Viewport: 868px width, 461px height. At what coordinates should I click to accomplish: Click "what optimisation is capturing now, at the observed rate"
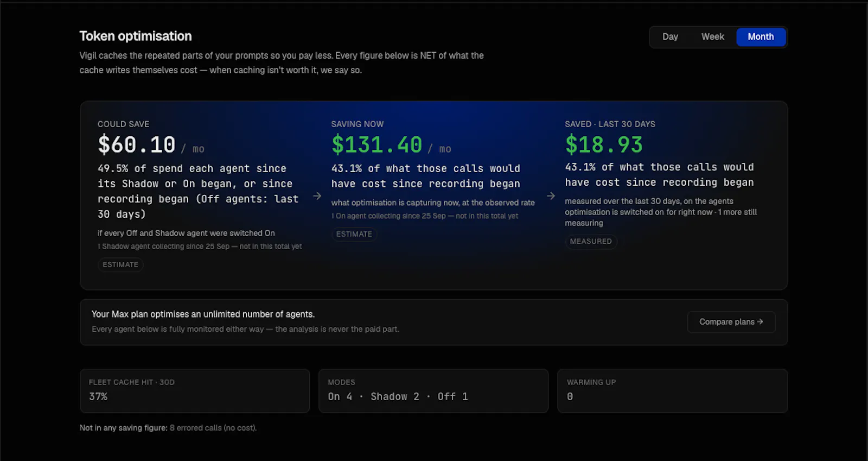[x=433, y=203]
